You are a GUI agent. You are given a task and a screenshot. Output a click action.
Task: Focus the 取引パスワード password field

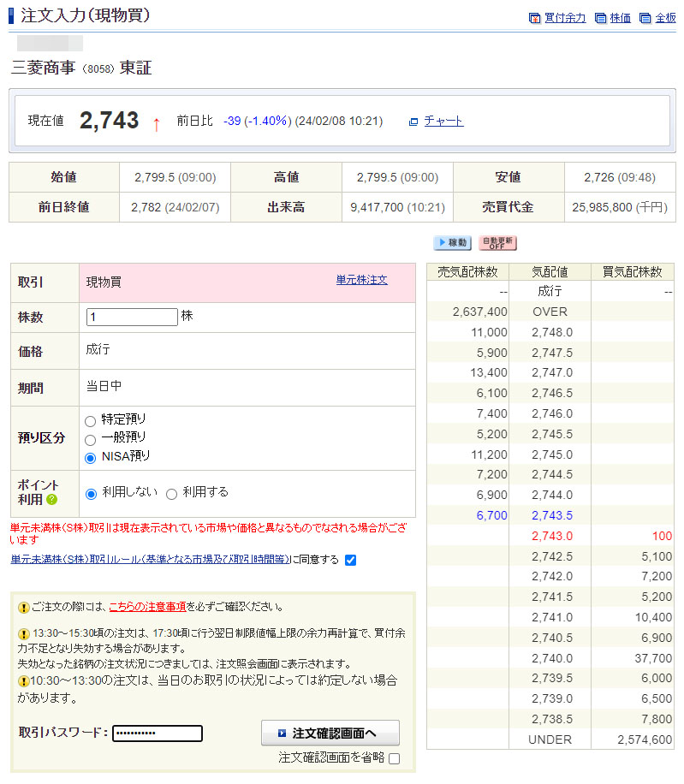pyautogui.click(x=158, y=734)
